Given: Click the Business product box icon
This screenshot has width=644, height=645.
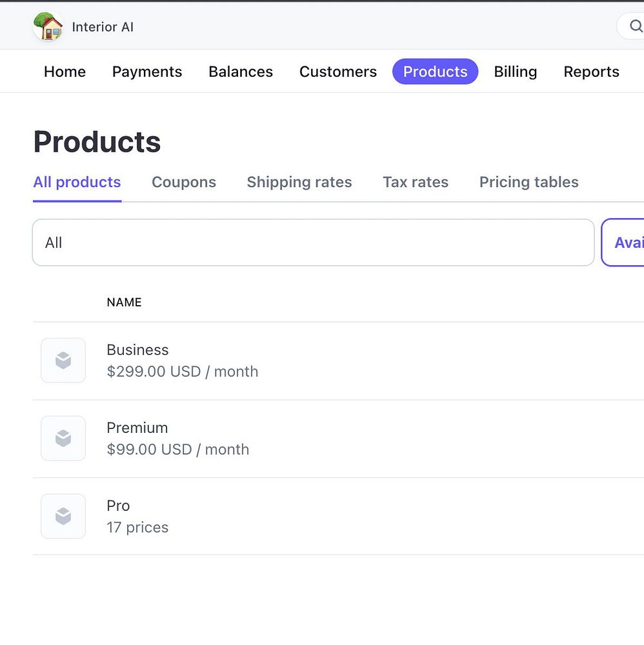Looking at the screenshot, I should tap(63, 361).
